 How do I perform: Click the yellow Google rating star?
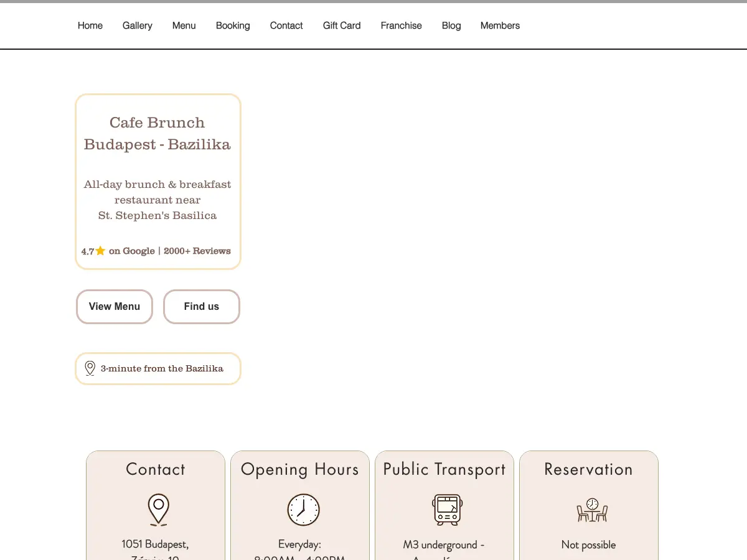coord(100,251)
